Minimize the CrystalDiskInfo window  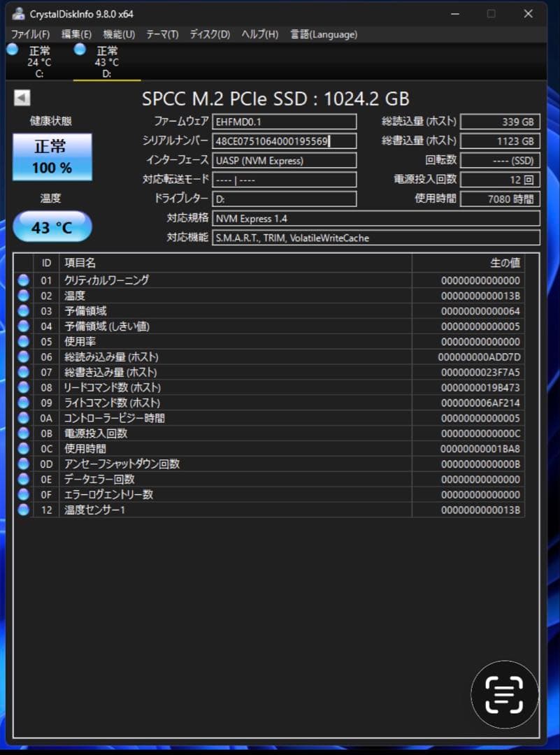click(x=455, y=13)
